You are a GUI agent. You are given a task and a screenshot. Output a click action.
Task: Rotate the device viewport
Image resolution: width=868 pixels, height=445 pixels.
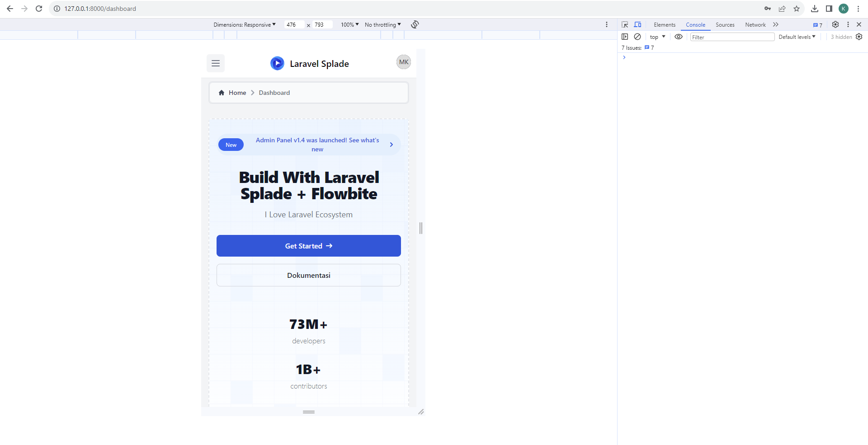(x=415, y=24)
